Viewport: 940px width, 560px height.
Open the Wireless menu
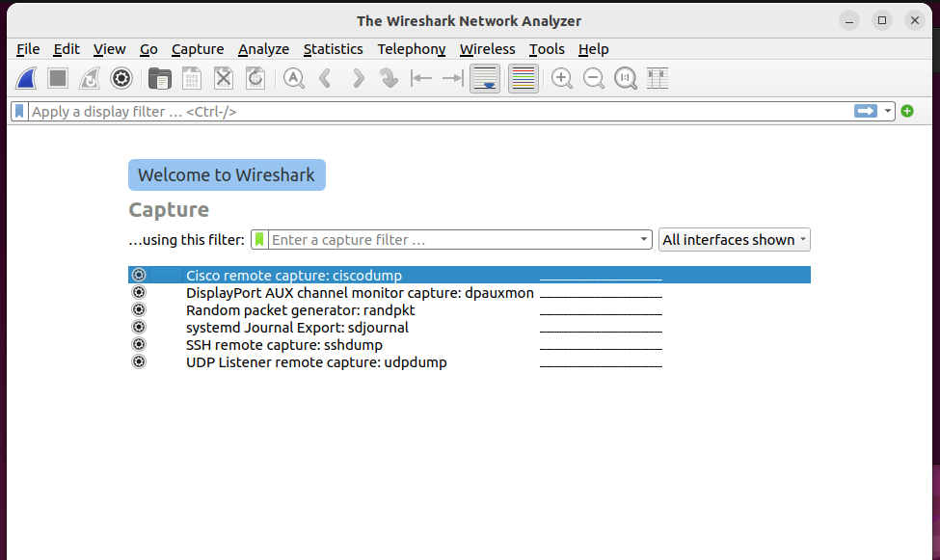click(x=488, y=49)
